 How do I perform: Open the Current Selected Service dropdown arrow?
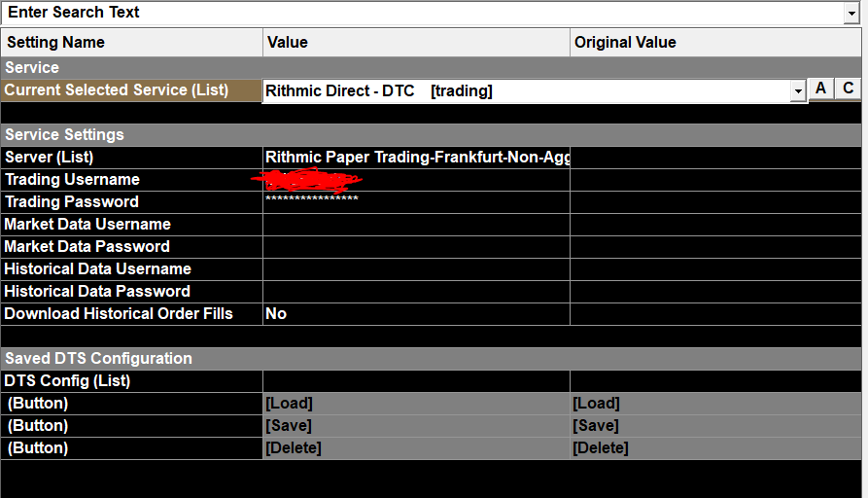[x=798, y=90]
